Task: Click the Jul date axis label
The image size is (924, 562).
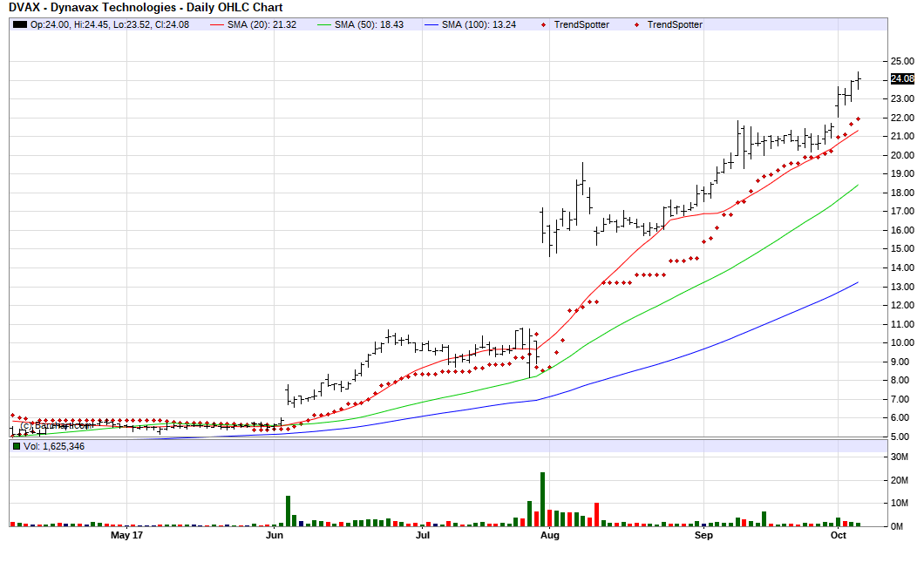Action: point(423,535)
